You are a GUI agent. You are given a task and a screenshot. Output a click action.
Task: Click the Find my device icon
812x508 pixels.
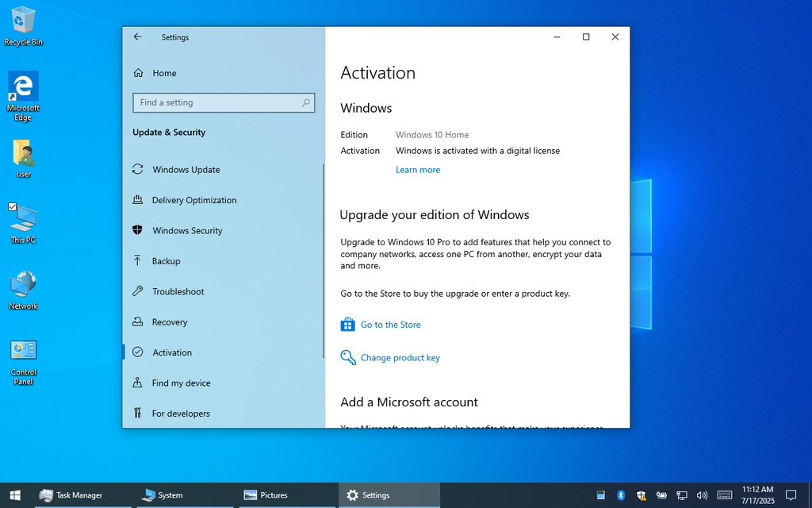[x=137, y=383]
